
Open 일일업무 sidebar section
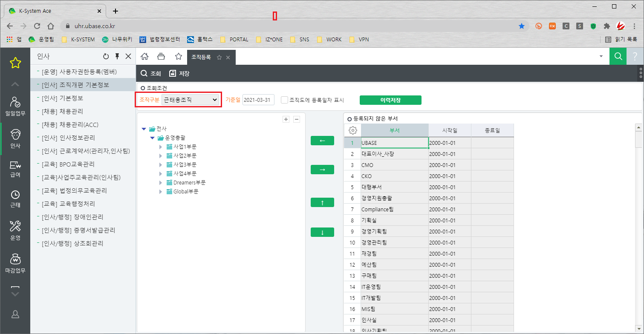(x=15, y=107)
